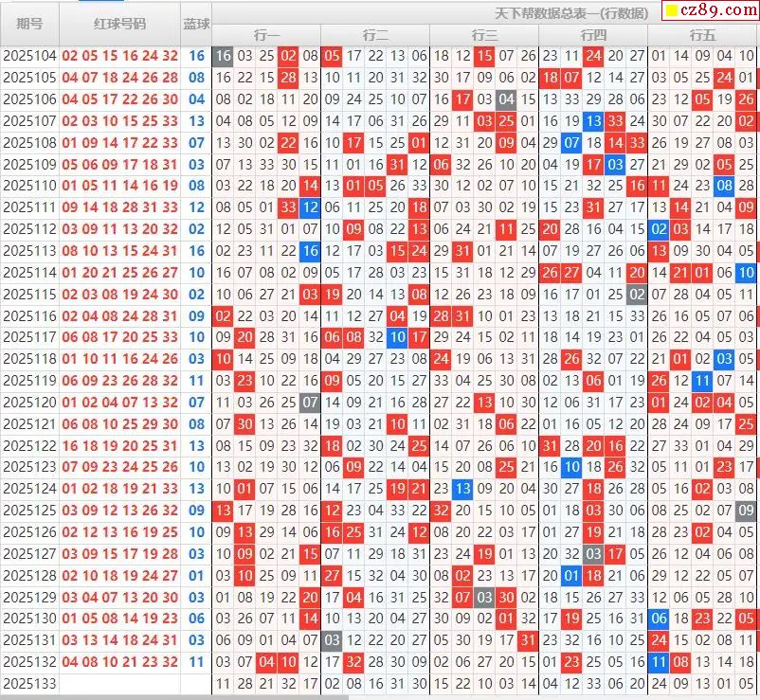This screenshot has width=760, height=700.
Task: Select the 行一 column group header
Action: pyautogui.click(x=266, y=35)
